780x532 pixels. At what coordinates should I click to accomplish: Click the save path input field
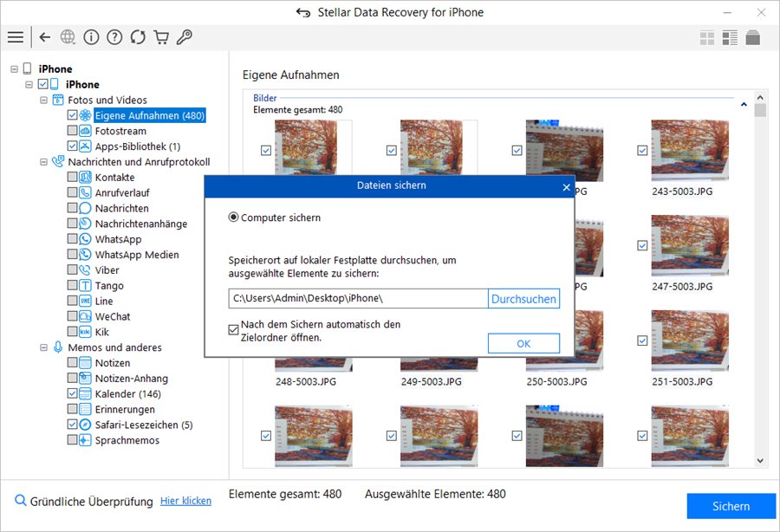pos(358,298)
